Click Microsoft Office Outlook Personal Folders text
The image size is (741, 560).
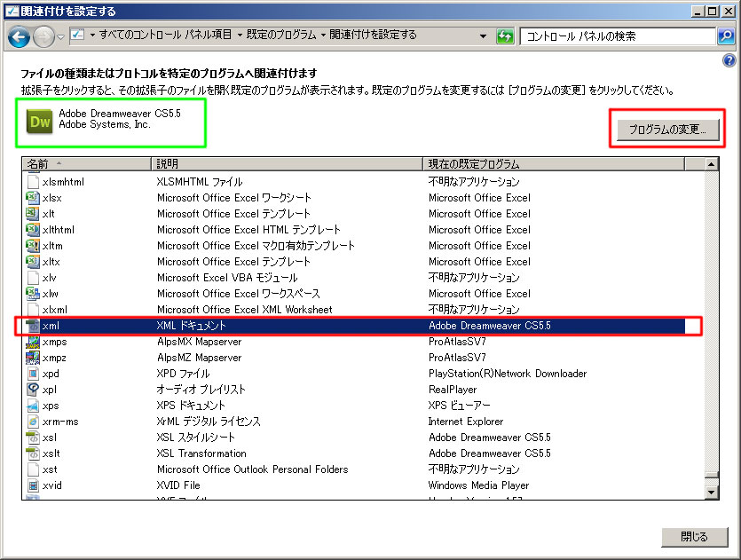click(252, 469)
